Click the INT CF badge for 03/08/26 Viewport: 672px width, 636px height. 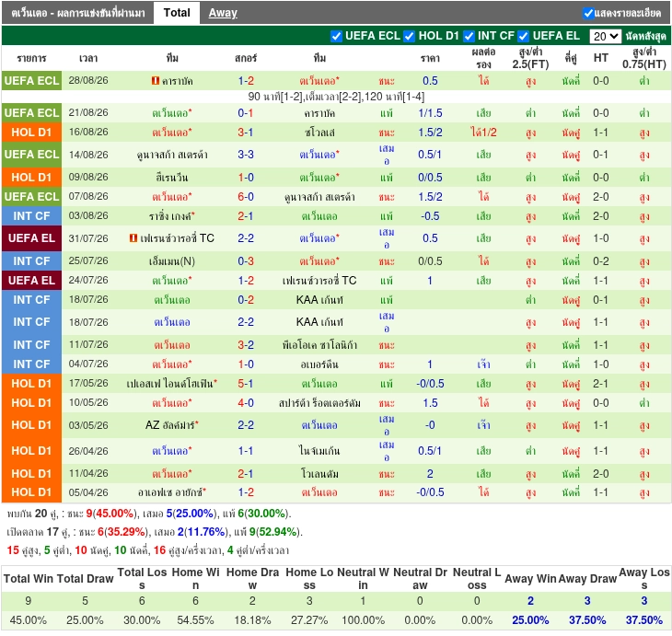31,216
